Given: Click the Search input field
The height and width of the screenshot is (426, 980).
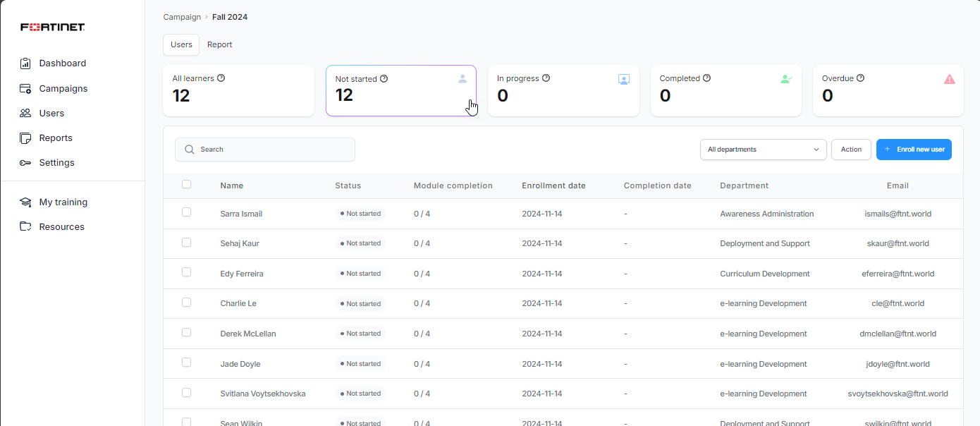Looking at the screenshot, I should [x=265, y=150].
